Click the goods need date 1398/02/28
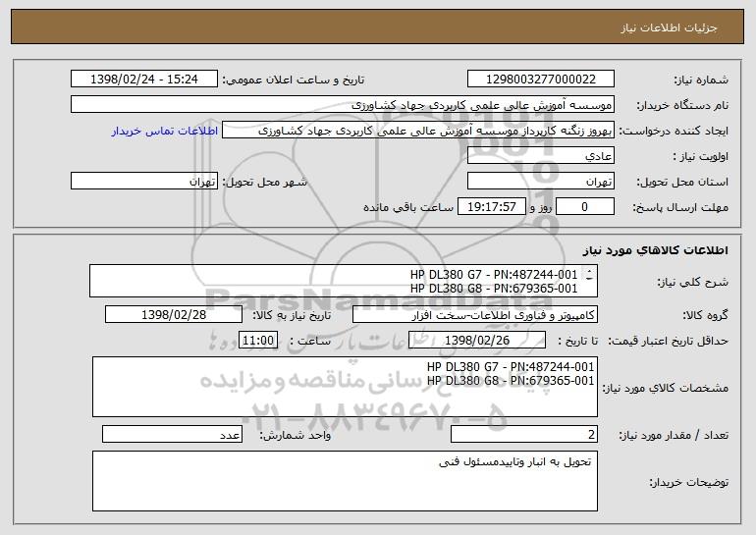Screen dimensions: 756x535 pos(174,314)
